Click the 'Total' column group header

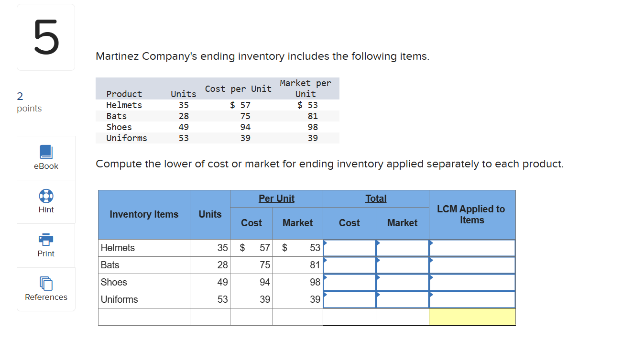point(376,198)
